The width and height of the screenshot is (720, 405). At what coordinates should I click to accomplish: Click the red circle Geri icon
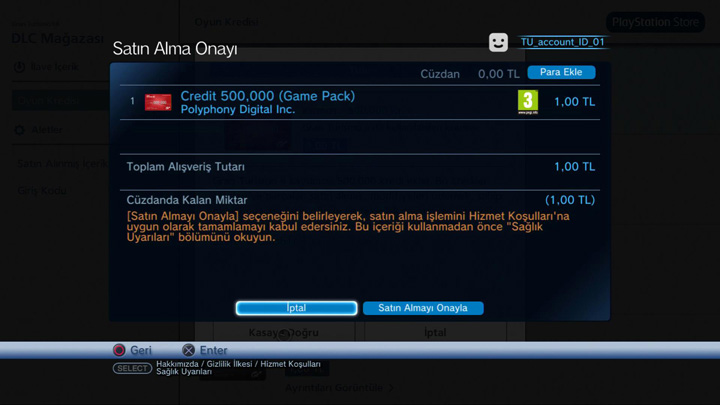tap(119, 350)
